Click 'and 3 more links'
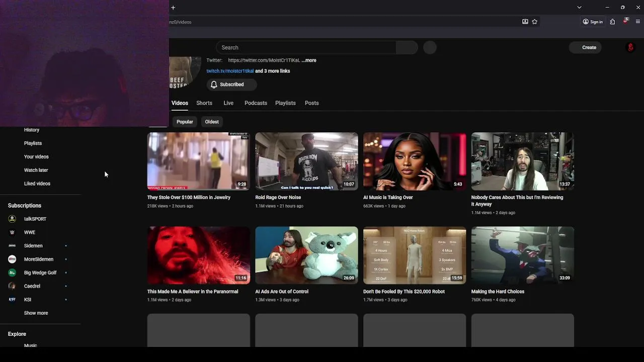Screen dimensions: 644x362 tap(273, 71)
